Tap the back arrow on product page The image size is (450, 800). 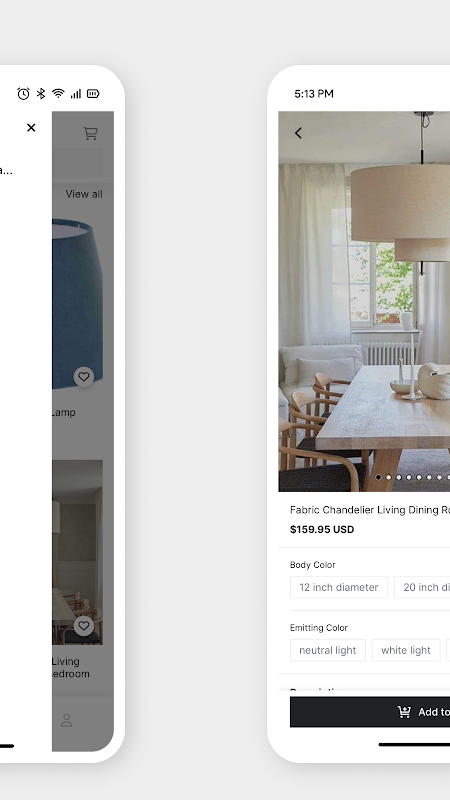pyautogui.click(x=298, y=133)
